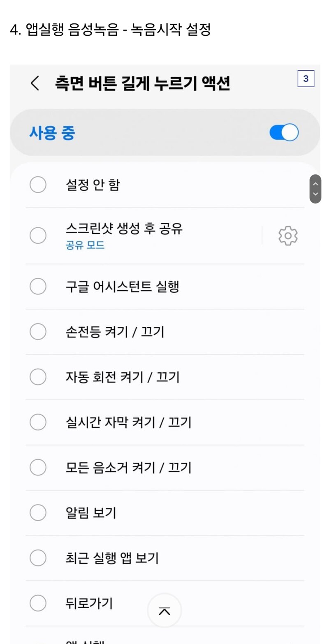The width and height of the screenshot is (329, 644).
Task: Tap the 사용 중 label text
Action: click(52, 133)
